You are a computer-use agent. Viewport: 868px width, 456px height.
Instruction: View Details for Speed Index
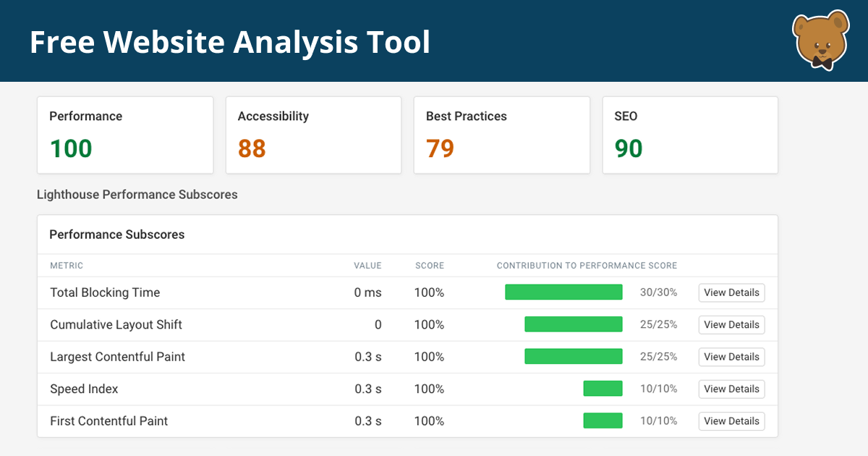point(731,389)
